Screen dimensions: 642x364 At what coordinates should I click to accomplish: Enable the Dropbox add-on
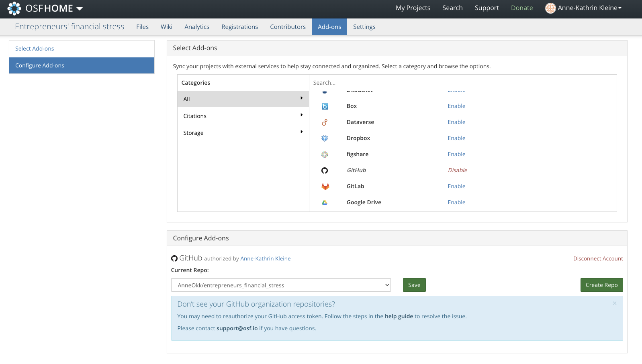point(456,138)
